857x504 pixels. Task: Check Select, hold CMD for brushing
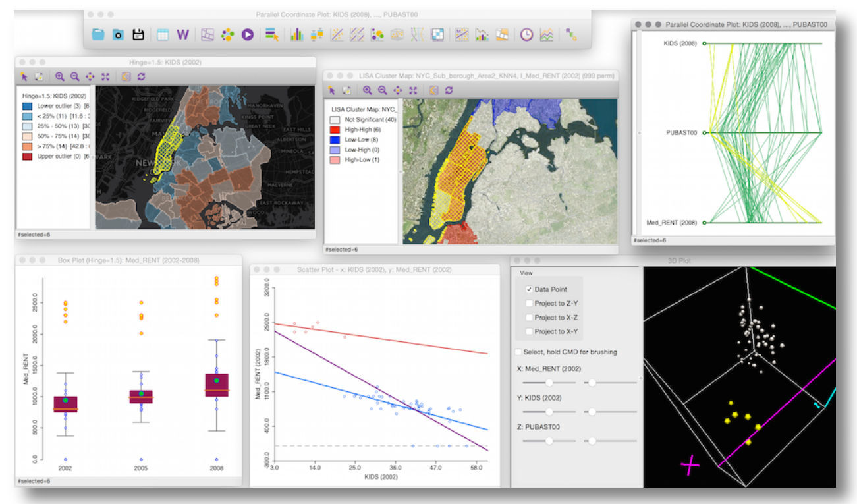[518, 352]
